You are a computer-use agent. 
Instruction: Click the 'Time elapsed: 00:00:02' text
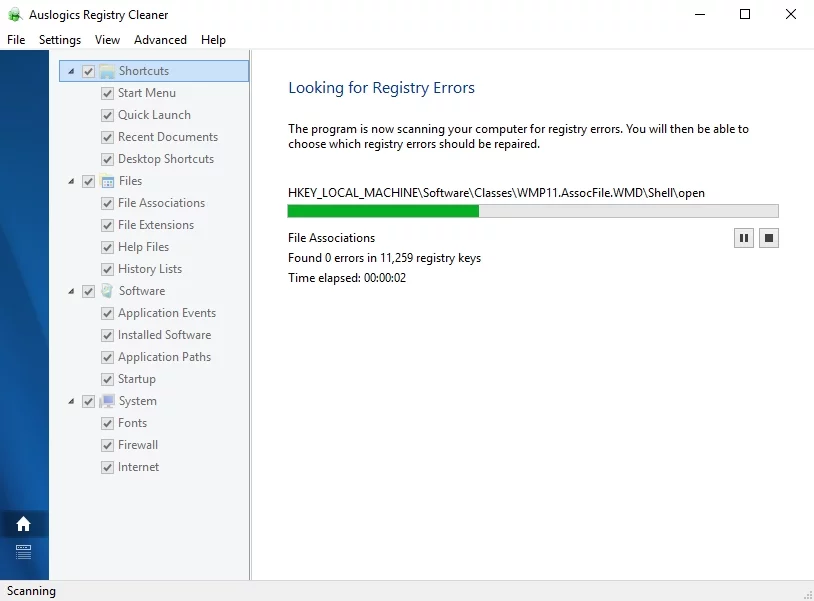pos(347,278)
